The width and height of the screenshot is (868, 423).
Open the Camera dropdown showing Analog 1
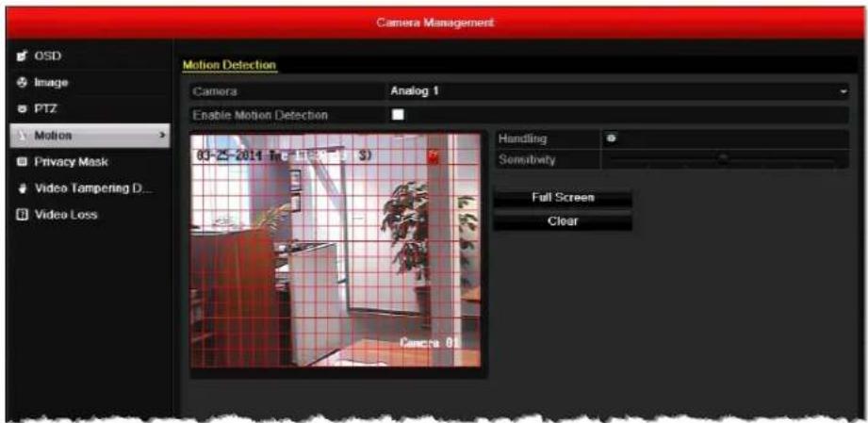click(618, 90)
